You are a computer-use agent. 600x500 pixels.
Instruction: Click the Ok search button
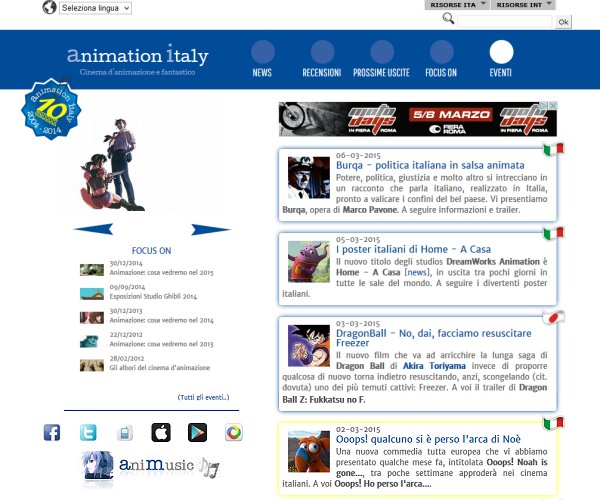pyautogui.click(x=563, y=22)
